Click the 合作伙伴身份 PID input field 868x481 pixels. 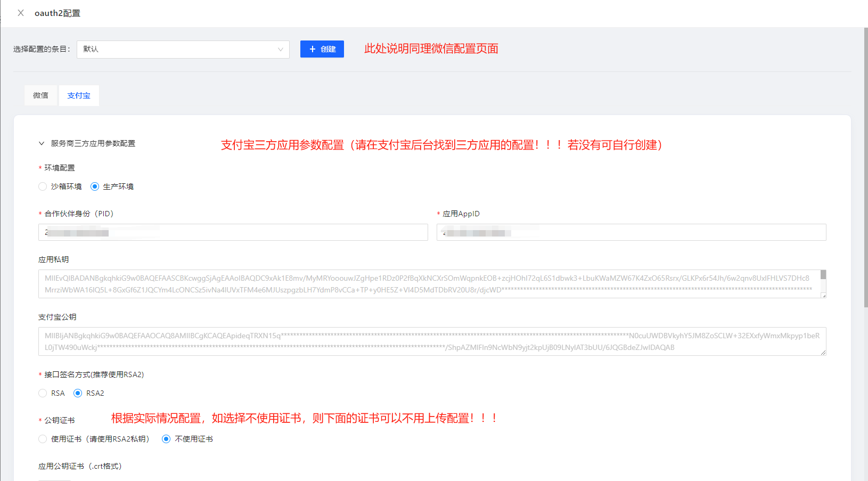[233, 232]
